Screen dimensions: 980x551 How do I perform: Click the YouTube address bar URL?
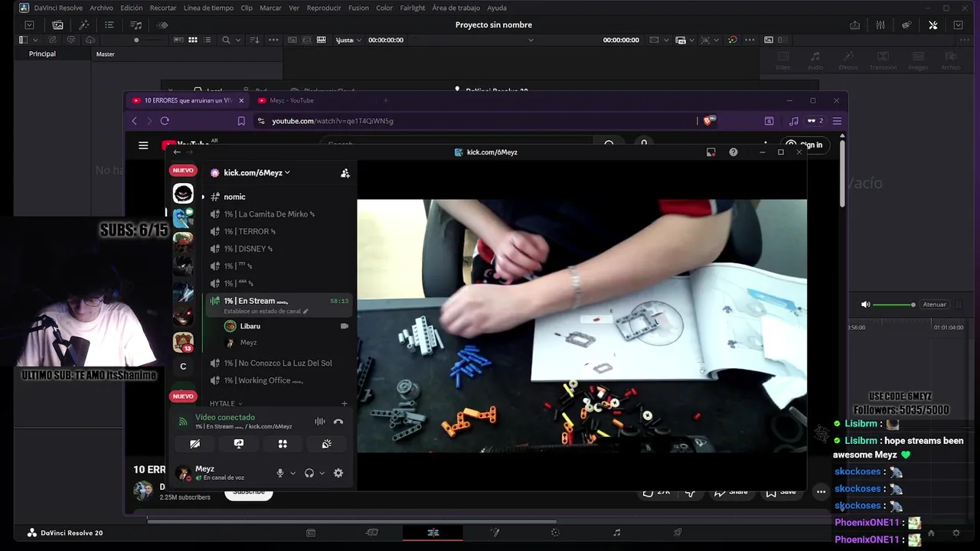tap(333, 121)
